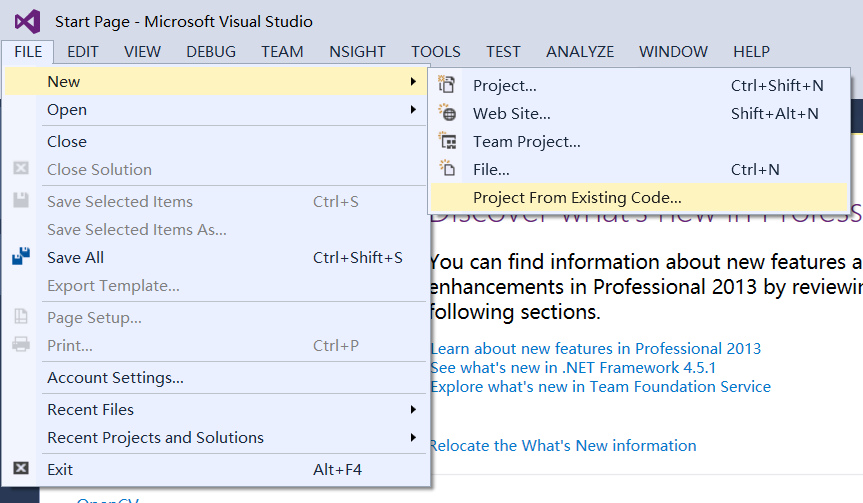Click the Print printer icon
The image size is (863, 503).
(x=21, y=345)
